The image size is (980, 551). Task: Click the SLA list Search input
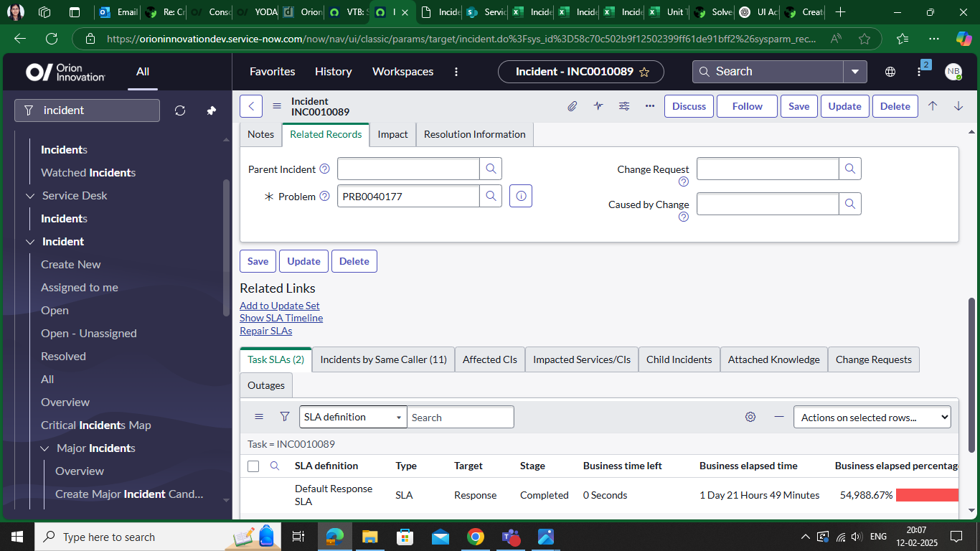461,417
